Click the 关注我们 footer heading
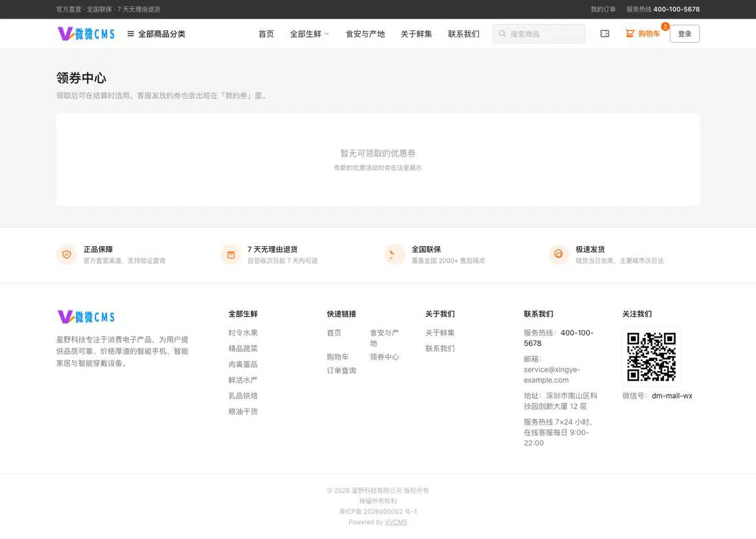Screen dimensions: 756x539 pyautogui.click(x=637, y=314)
